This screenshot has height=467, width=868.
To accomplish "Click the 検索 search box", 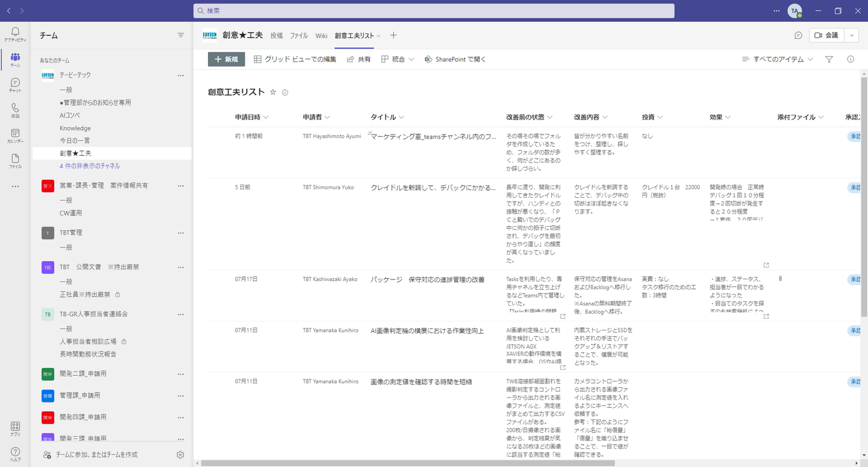I will click(434, 11).
